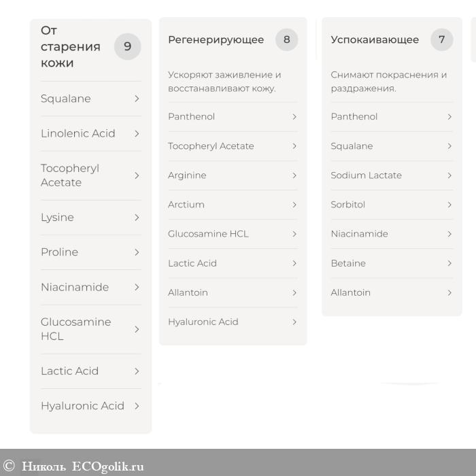
Task: Click chevron next to Proline
Action: (x=137, y=252)
